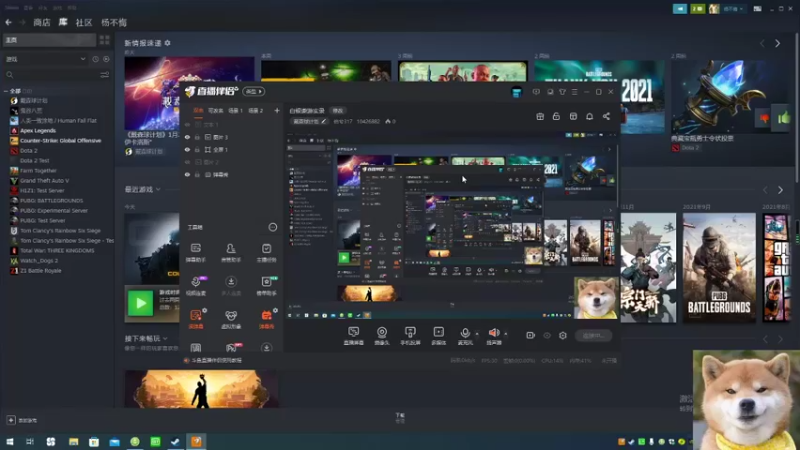800x450 pixels.
Task: Hide the 图片 3 layer
Action: tap(187, 137)
